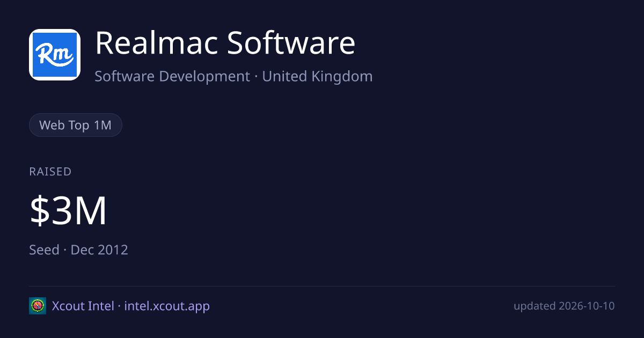Click the Seed · Dec 2012 funding round text
This screenshot has width=644, height=338.
pos(78,249)
